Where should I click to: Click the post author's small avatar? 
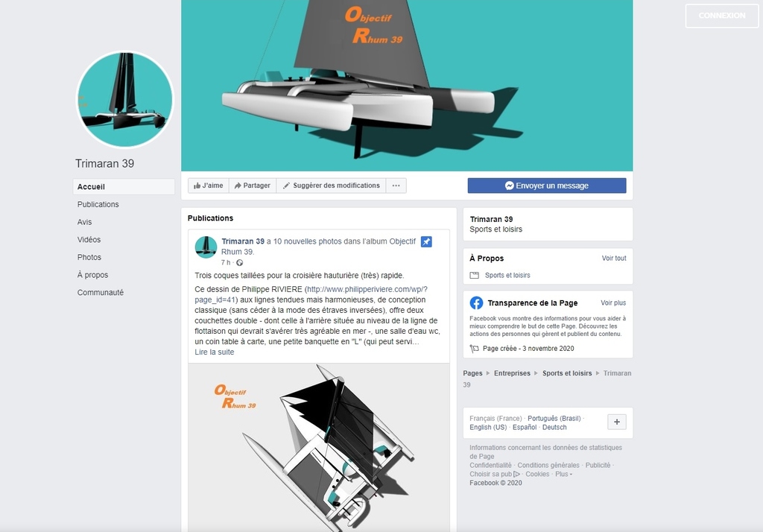[206, 247]
